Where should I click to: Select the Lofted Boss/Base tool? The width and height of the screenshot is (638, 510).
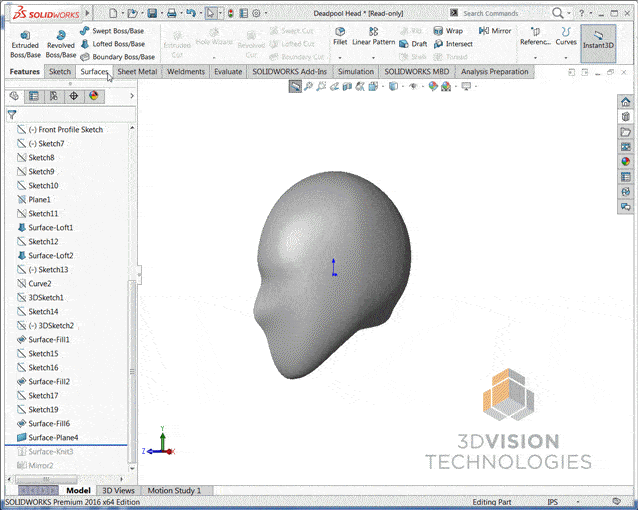coord(113,44)
